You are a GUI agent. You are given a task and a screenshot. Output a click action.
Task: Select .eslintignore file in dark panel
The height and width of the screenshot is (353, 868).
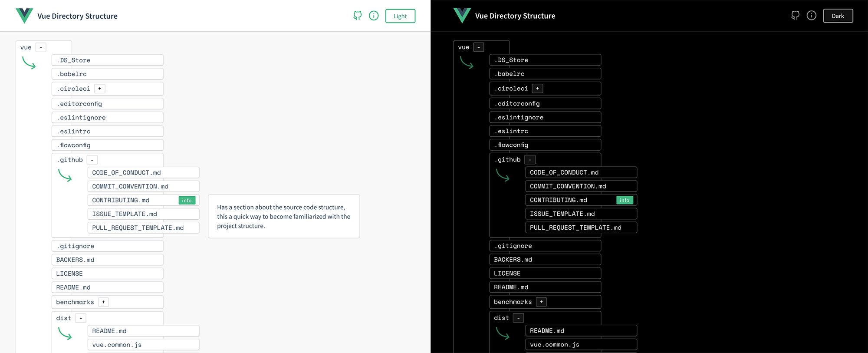(x=546, y=118)
